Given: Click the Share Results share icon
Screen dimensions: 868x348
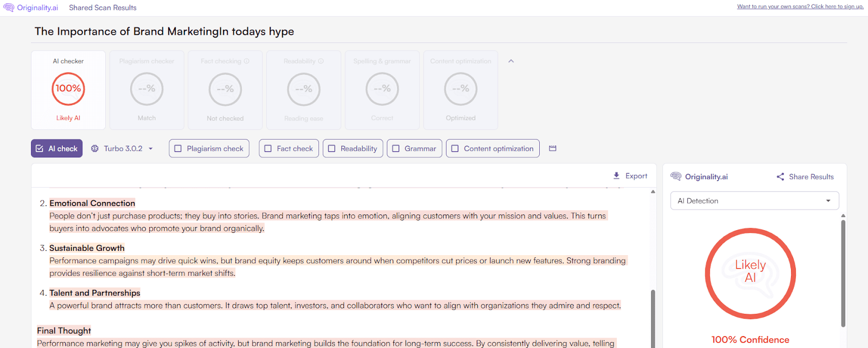Looking at the screenshot, I should coord(780,176).
